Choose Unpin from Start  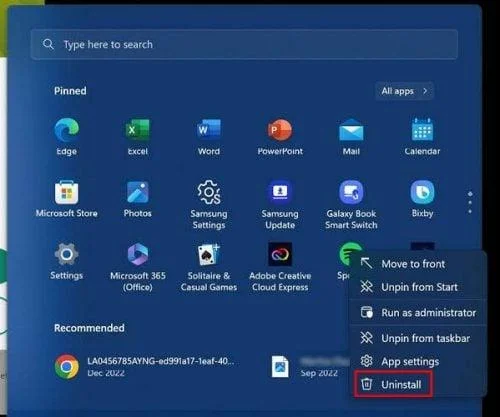click(418, 287)
